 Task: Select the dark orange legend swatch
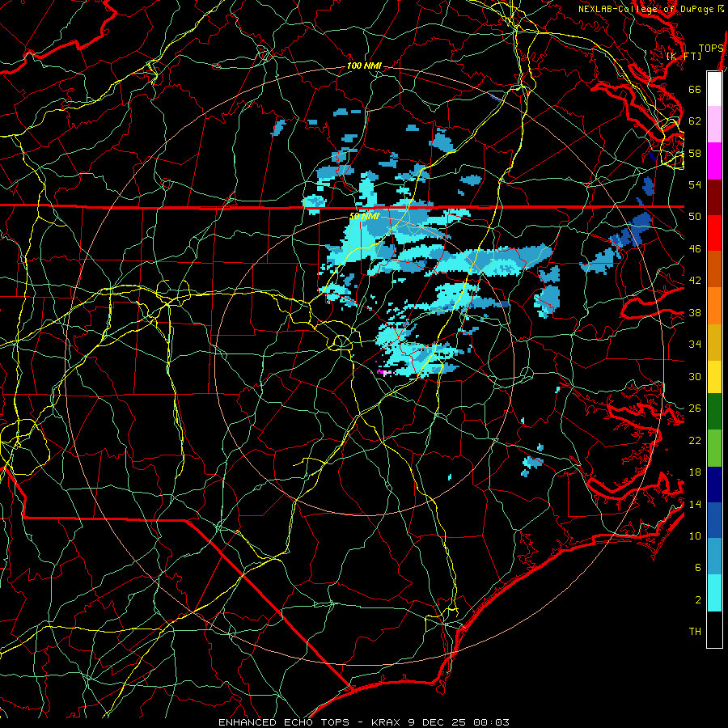[714, 269]
